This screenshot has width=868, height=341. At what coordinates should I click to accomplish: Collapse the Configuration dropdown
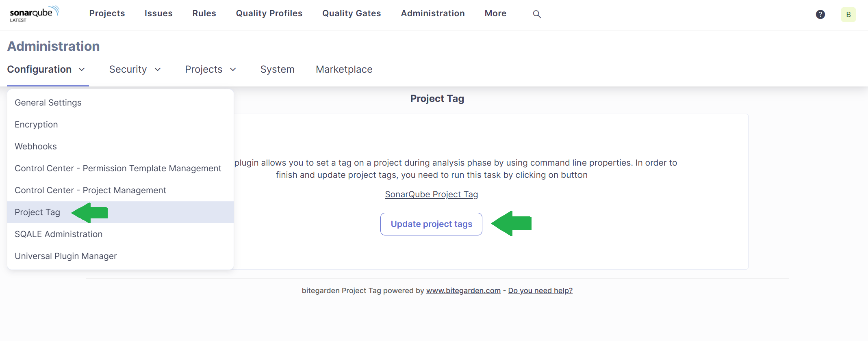click(46, 69)
